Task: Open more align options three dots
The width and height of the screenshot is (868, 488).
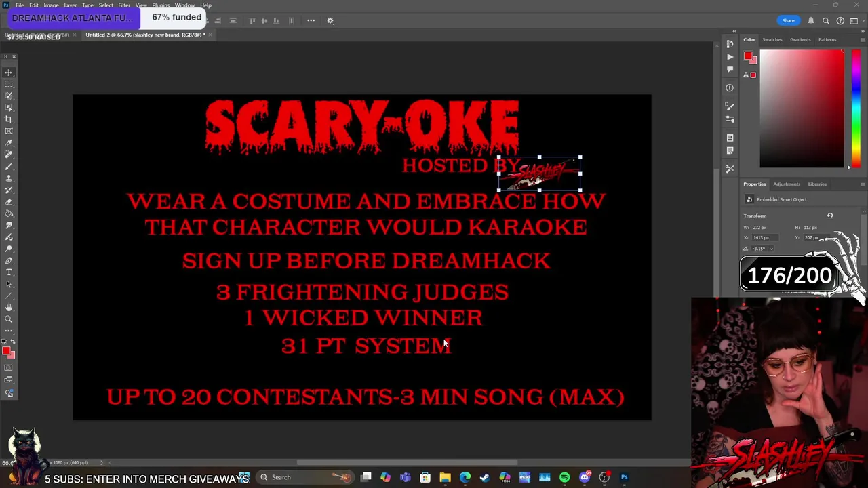Action: pos(311,20)
